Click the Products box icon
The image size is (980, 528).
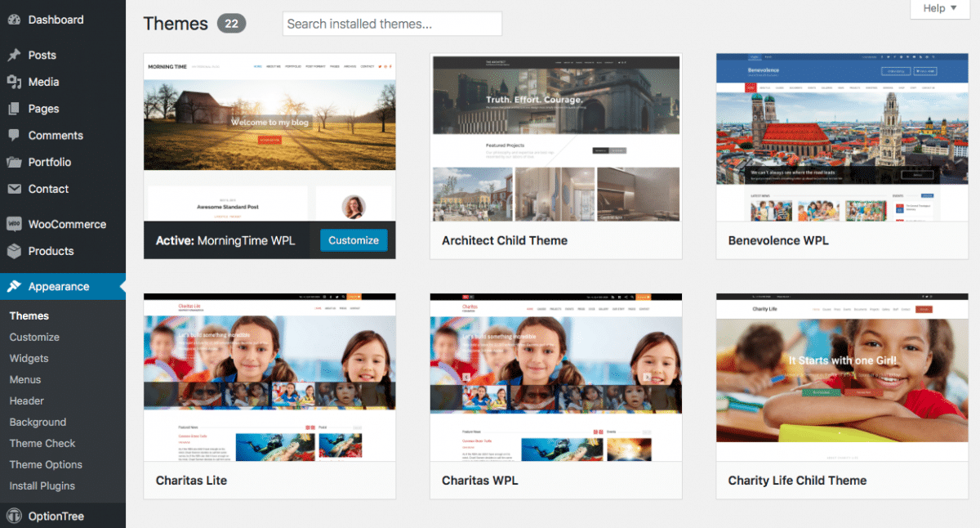(14, 251)
